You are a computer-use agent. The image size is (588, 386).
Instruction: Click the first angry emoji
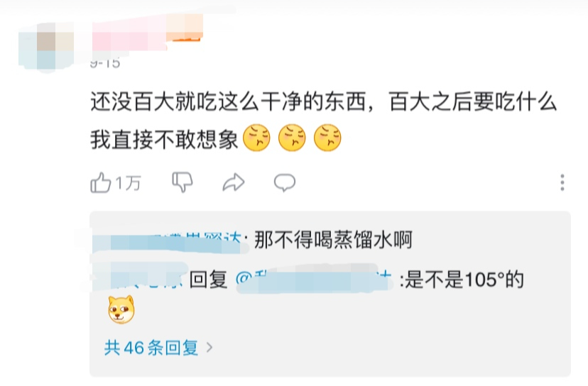256,138
